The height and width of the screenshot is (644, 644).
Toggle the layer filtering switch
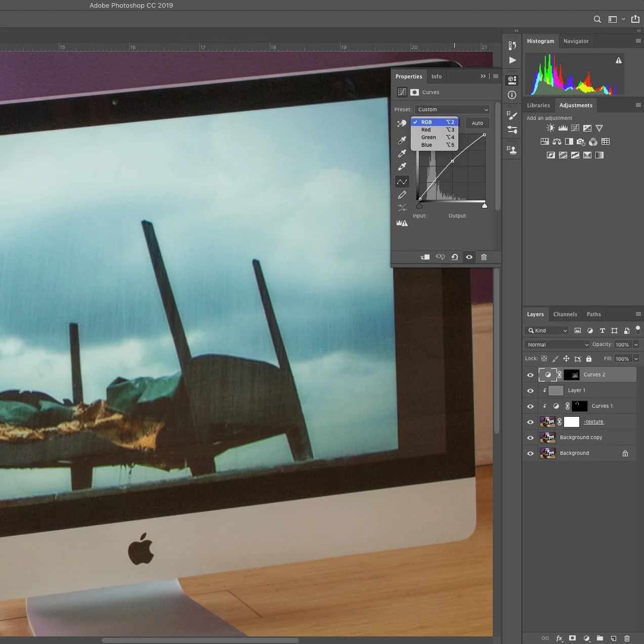pos(638,329)
